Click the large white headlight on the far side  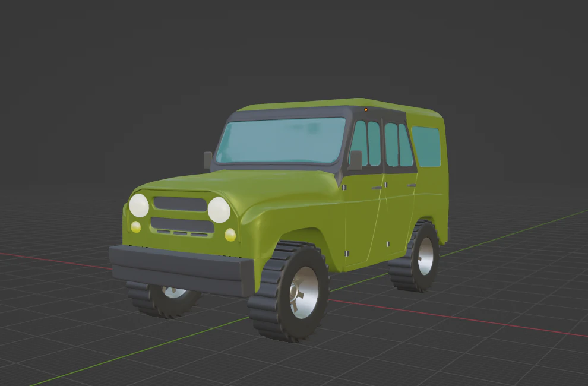139,205
